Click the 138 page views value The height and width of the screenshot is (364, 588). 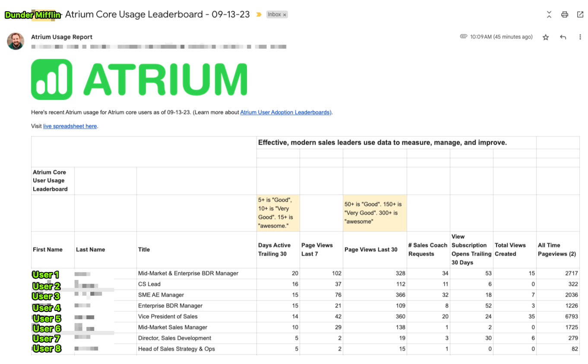tap(400, 327)
